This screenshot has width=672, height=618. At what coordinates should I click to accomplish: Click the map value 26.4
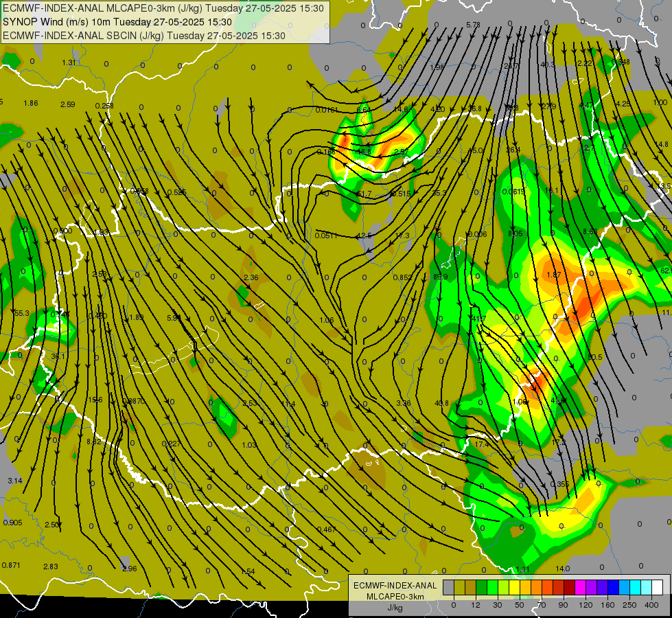(x=513, y=150)
